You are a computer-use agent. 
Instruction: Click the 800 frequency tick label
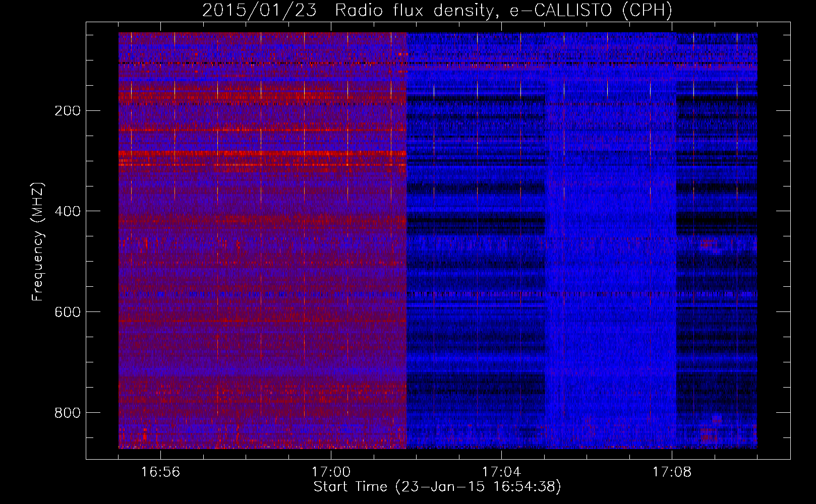67,413
